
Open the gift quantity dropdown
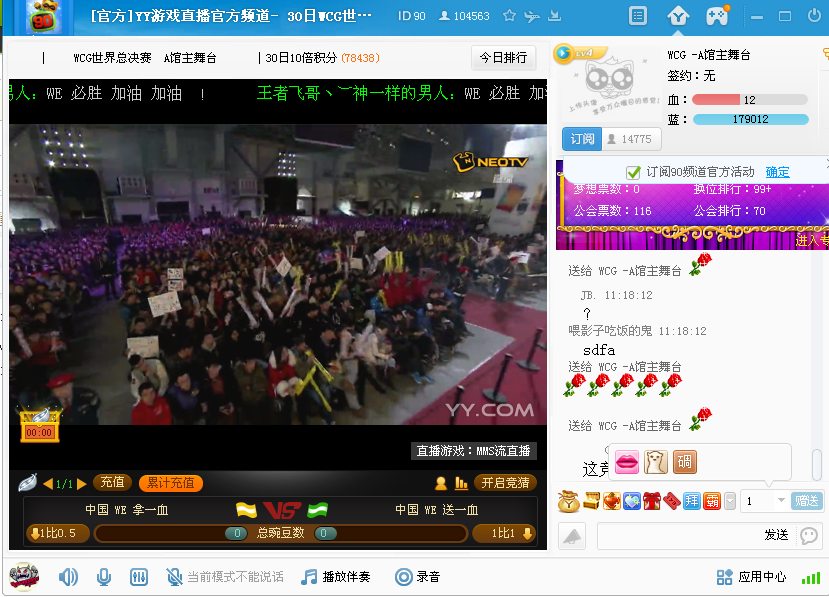click(781, 501)
